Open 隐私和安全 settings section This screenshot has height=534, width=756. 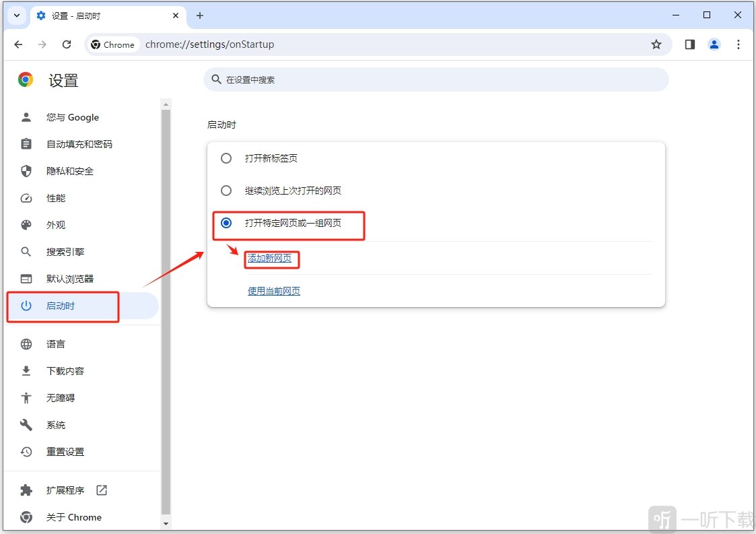[69, 171]
